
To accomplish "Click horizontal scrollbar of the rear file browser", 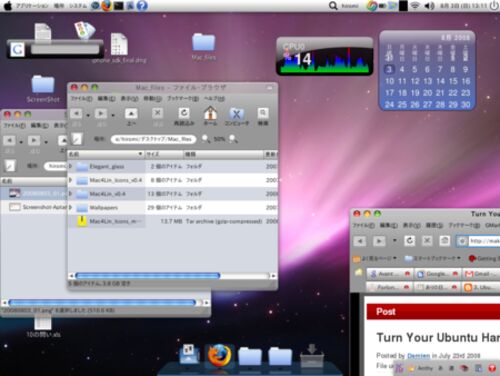I will 102,303.
